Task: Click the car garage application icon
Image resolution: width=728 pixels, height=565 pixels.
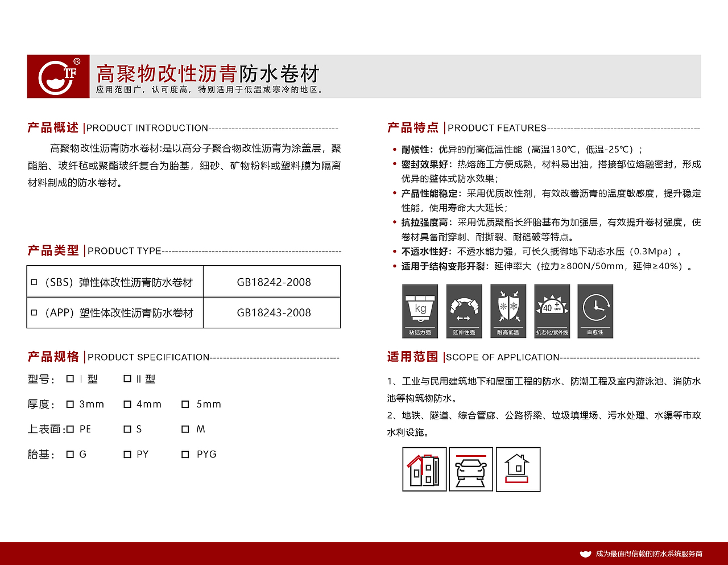Action: point(471,469)
